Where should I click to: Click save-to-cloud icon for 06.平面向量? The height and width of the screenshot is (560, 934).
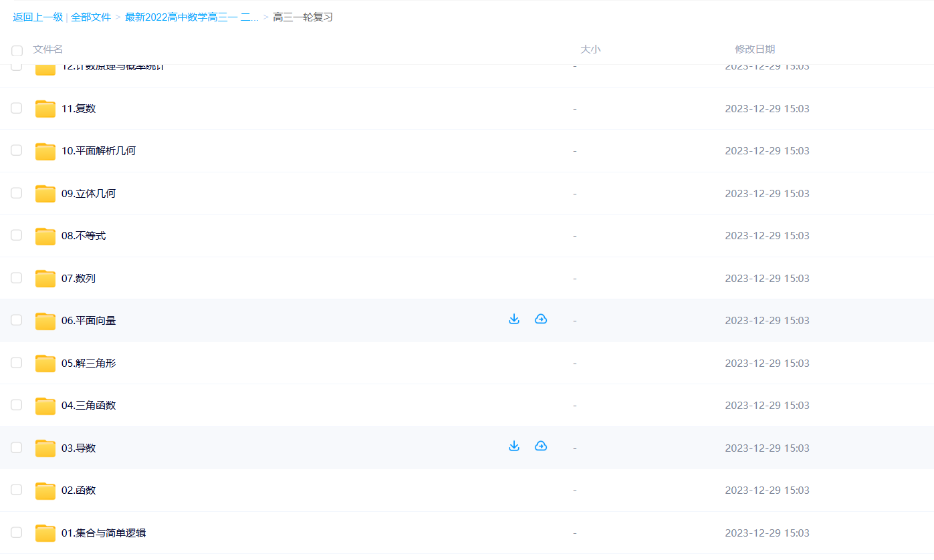541,319
